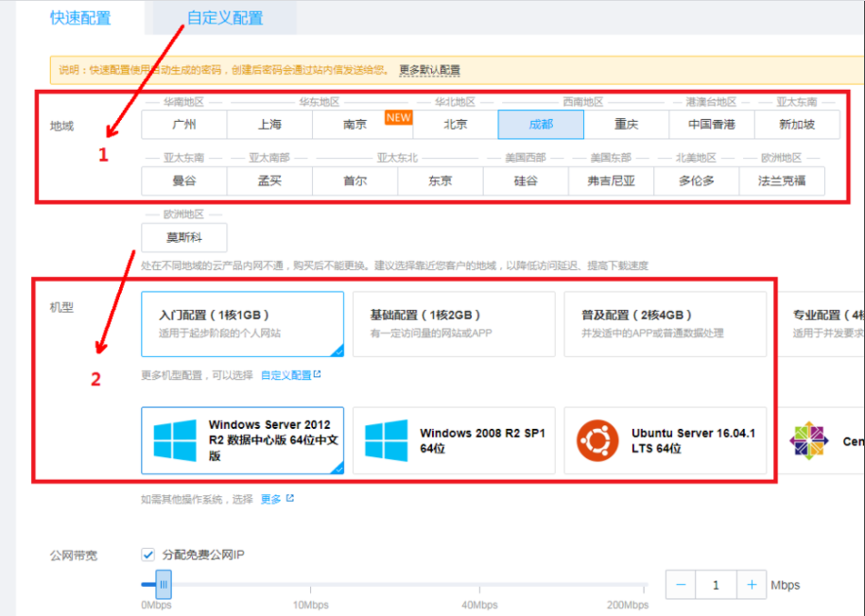Select the 广州 region
The width and height of the screenshot is (865, 616).
pyautogui.click(x=184, y=125)
